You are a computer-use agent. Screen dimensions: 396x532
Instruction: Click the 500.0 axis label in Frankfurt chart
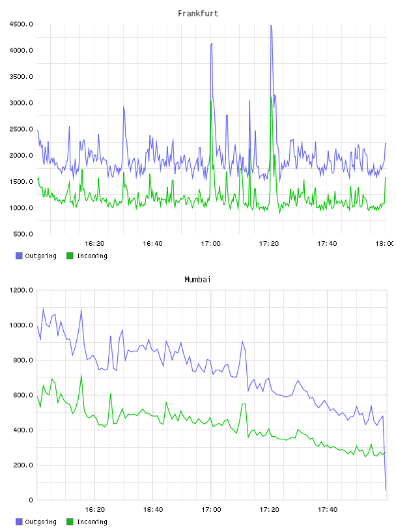(23, 234)
